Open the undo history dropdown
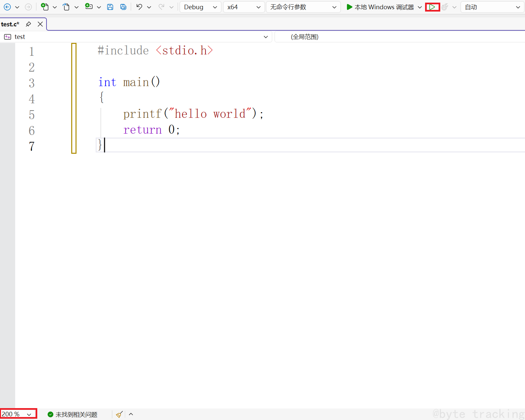 149,7
